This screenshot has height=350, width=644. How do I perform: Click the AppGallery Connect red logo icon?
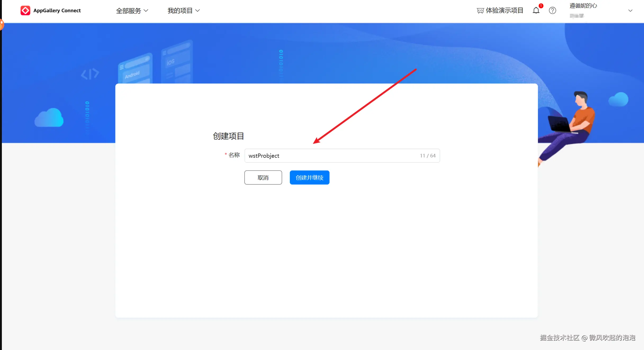pyautogui.click(x=25, y=11)
